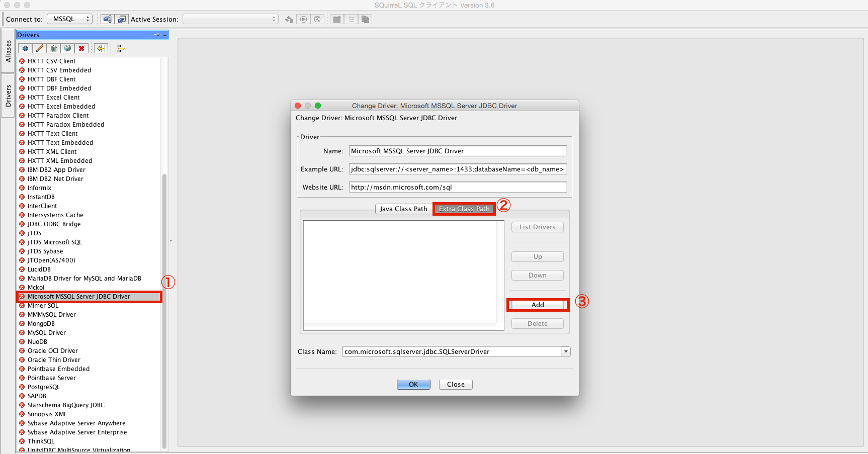Screen dimensions: 868x454
Task: Select the ThinkSQL driver row
Action: (x=90, y=441)
